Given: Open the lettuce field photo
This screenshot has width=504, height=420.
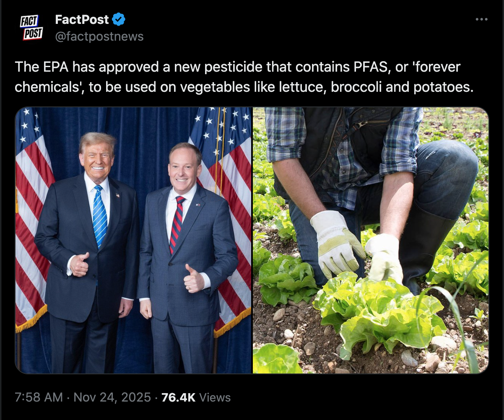Looking at the screenshot, I should click(x=371, y=240).
